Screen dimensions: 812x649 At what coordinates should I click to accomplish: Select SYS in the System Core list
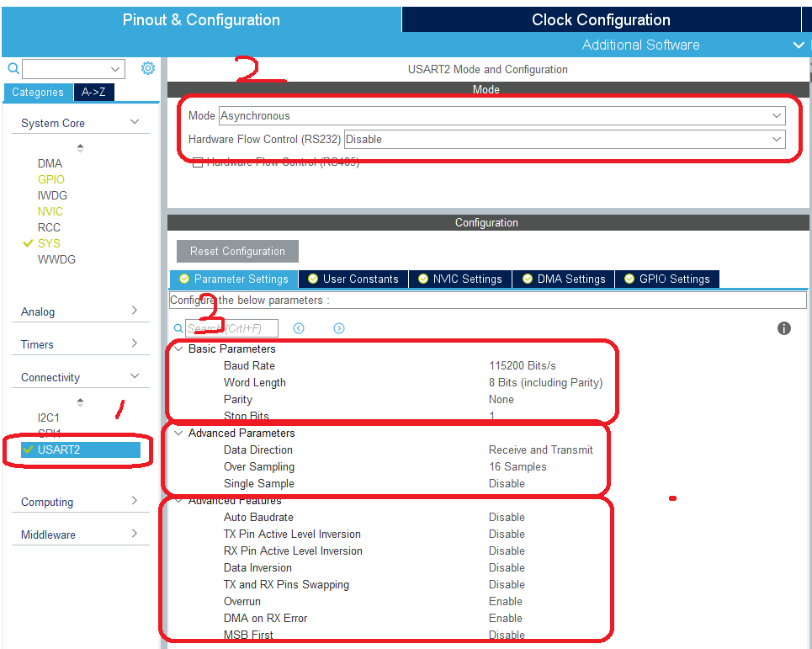click(49, 243)
